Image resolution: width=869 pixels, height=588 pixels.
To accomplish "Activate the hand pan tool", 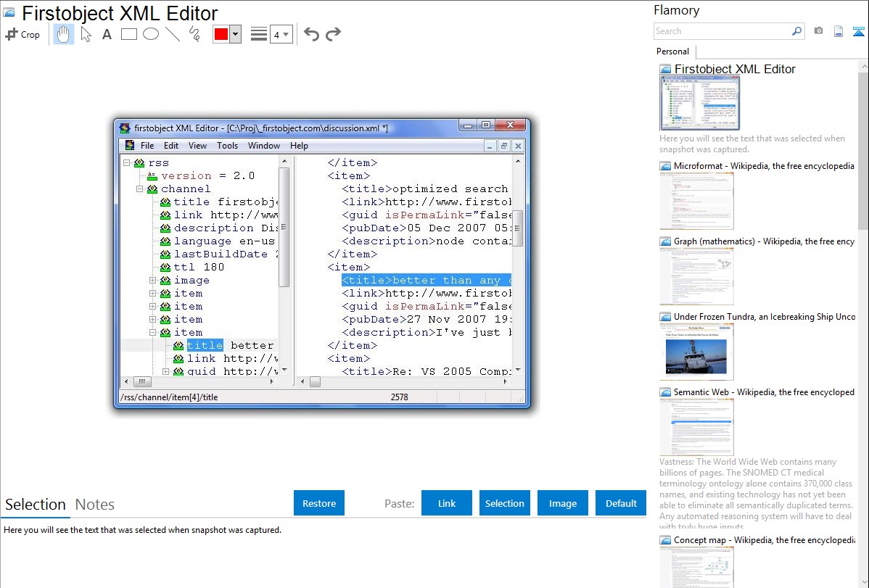I will (x=64, y=34).
